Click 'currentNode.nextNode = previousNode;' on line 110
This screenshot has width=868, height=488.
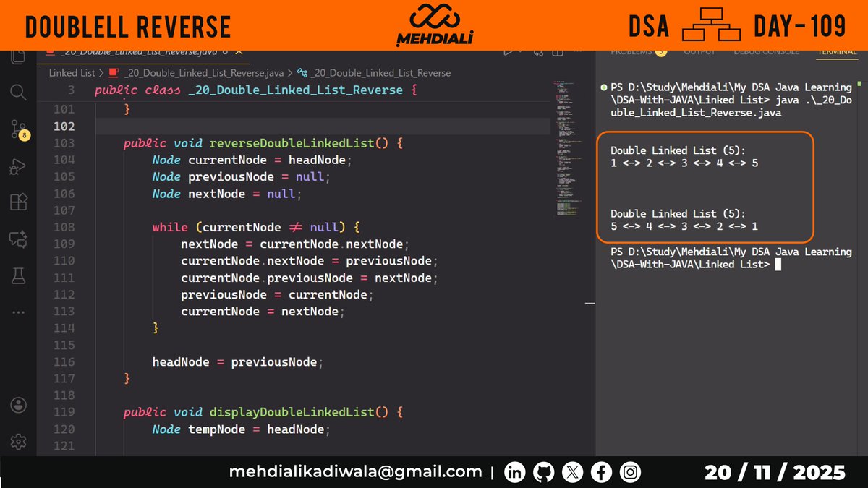pos(310,261)
